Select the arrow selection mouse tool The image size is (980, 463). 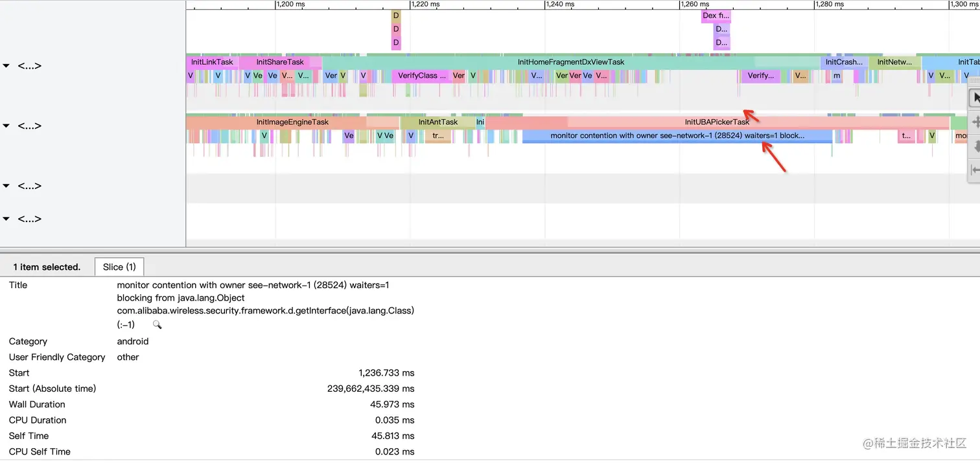[x=974, y=98]
